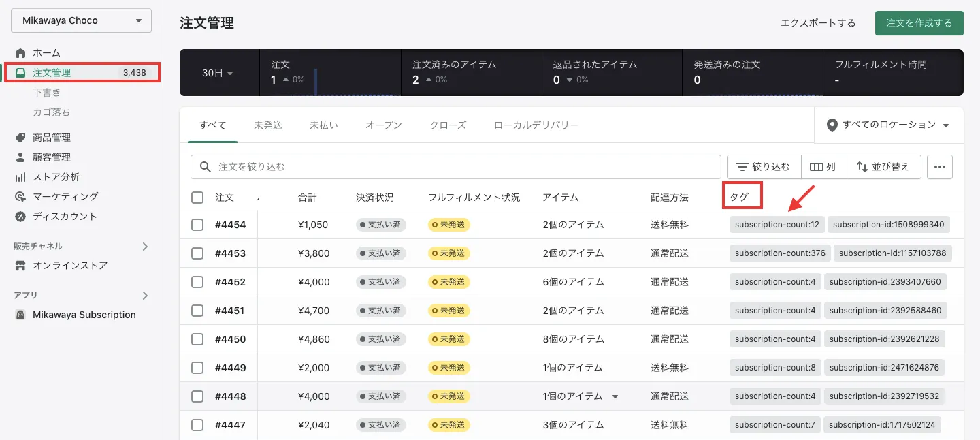Click the product tag icon in sidebar
Screen dimensions: 980x440
coord(20,138)
